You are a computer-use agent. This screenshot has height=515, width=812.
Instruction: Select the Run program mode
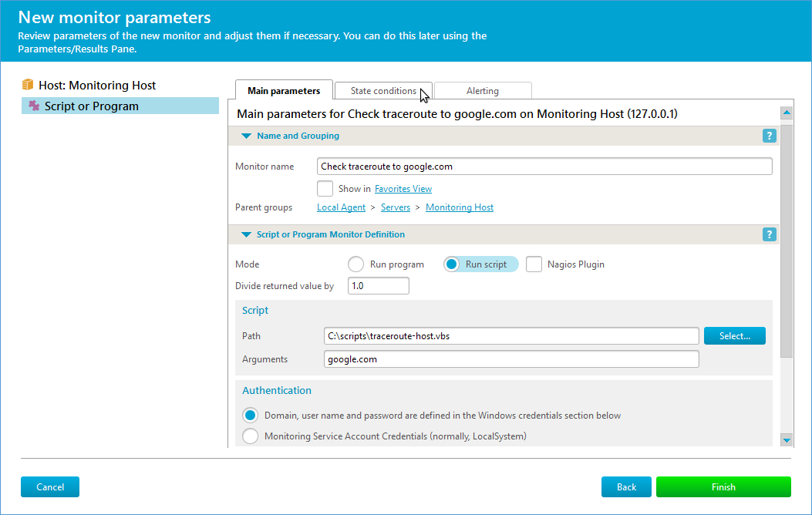(355, 264)
